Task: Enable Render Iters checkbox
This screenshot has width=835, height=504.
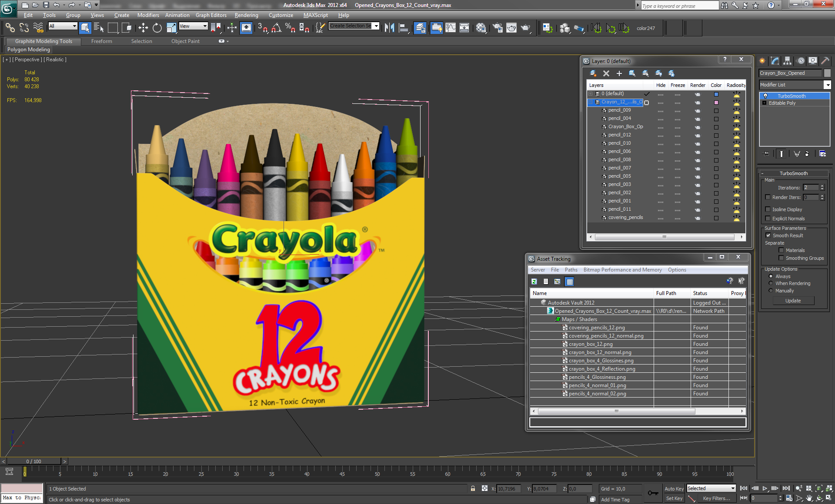Action: click(768, 197)
